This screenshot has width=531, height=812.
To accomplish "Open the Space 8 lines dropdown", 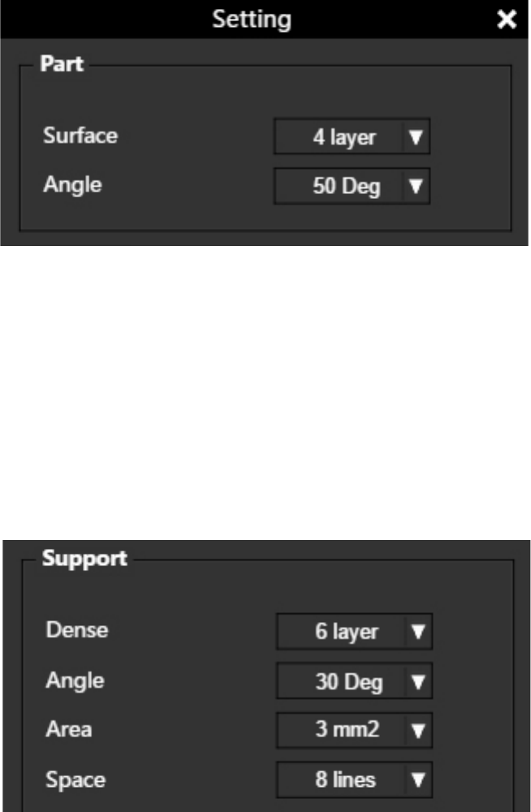I will click(345, 780).
